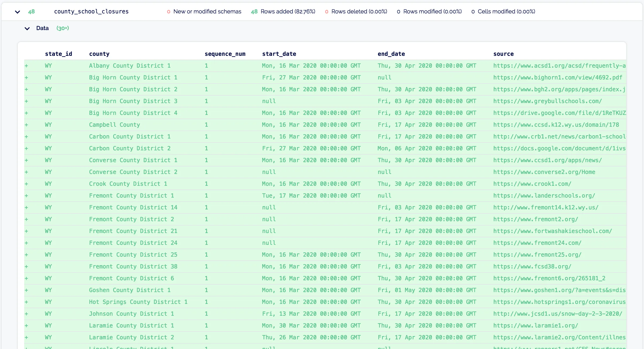Click the plus icon on Campbell County row

point(26,125)
